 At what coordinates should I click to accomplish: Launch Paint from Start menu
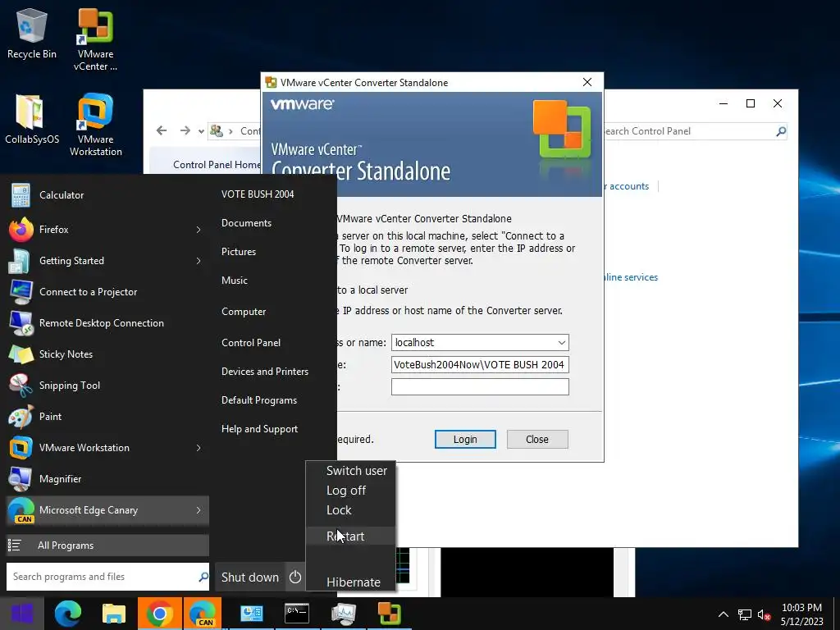(x=107, y=416)
